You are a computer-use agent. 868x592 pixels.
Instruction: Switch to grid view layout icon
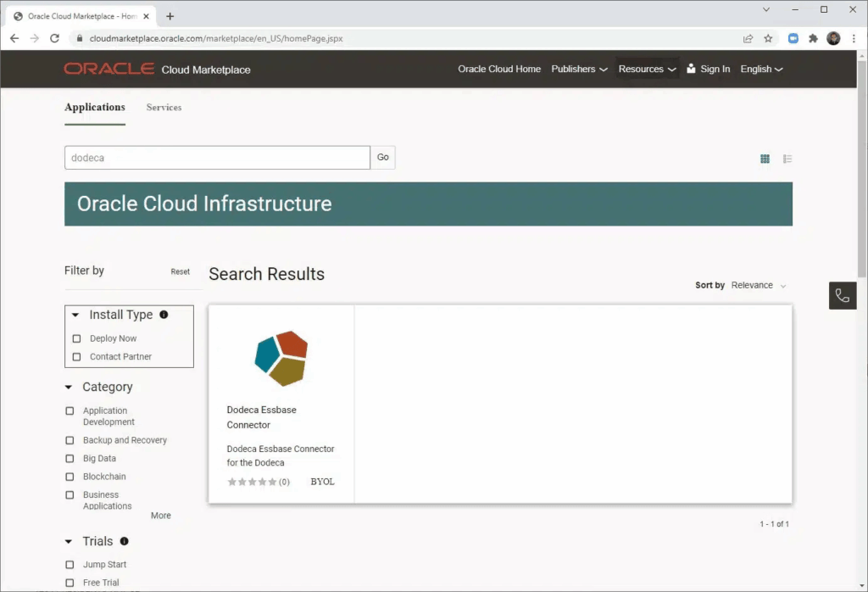click(765, 159)
